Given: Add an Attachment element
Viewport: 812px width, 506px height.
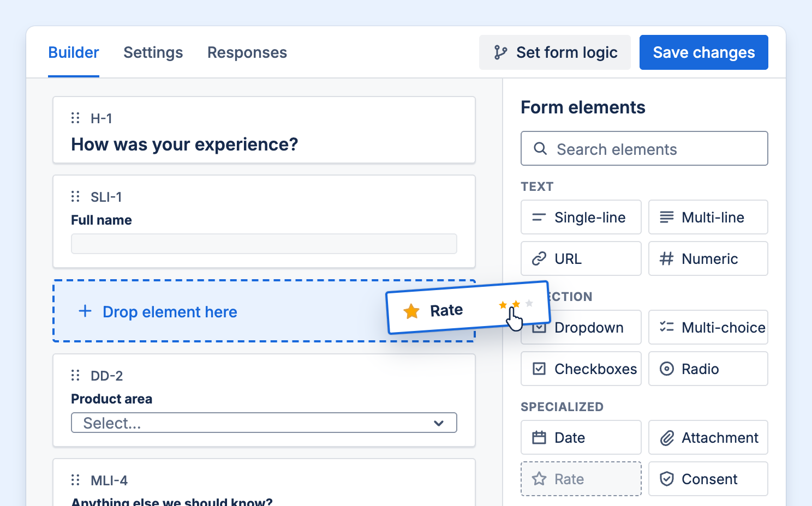Looking at the screenshot, I should pyautogui.click(x=708, y=437).
